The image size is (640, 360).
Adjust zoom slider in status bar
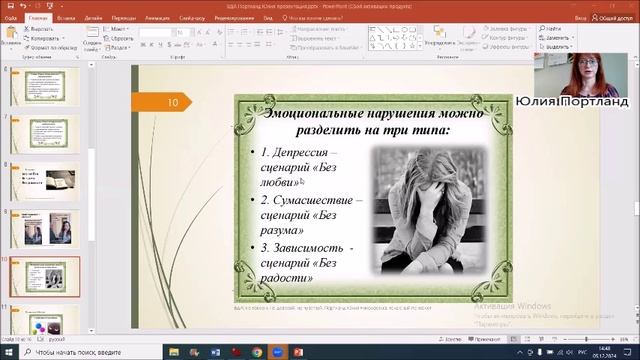coord(587,339)
